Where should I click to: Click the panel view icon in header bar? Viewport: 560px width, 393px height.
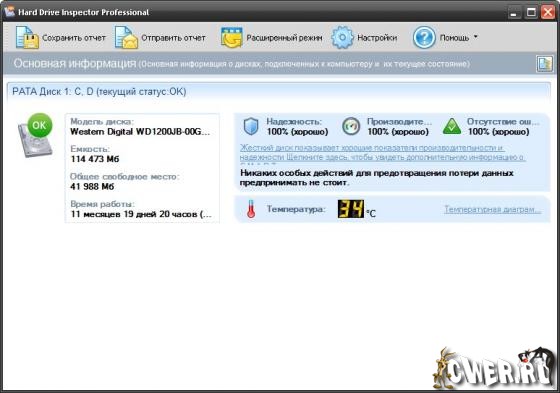pos(545,64)
